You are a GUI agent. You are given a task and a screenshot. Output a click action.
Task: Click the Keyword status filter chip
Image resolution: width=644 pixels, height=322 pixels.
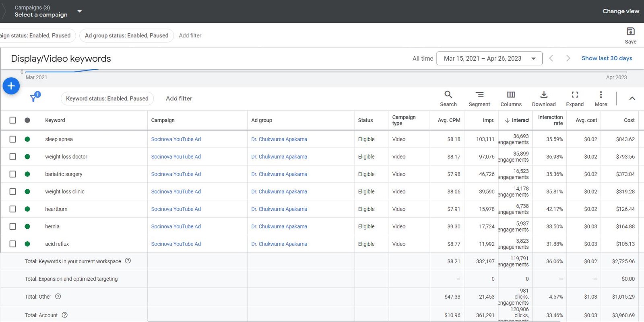pyautogui.click(x=107, y=98)
